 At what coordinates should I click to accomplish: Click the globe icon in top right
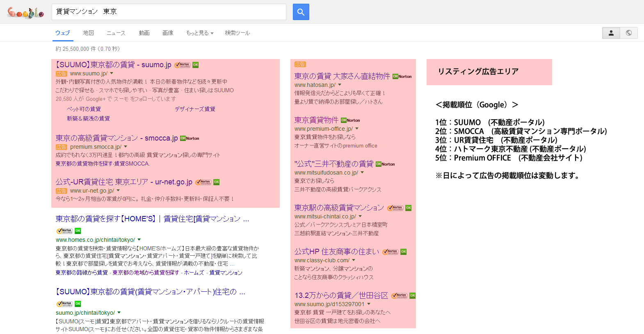click(628, 33)
